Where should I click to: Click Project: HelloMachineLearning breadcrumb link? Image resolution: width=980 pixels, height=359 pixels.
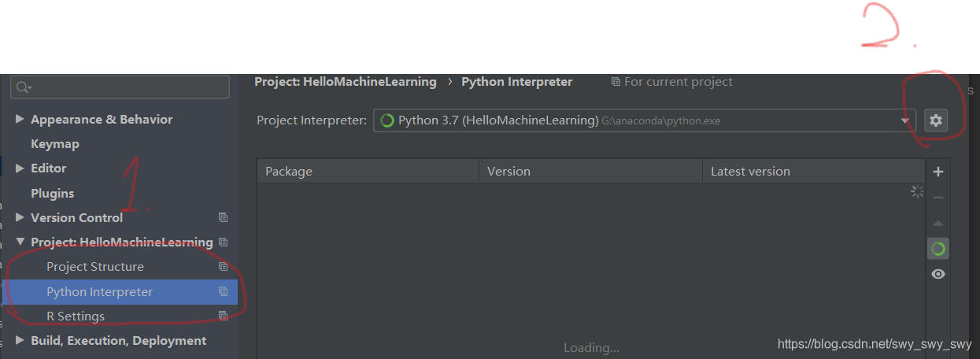346,82
